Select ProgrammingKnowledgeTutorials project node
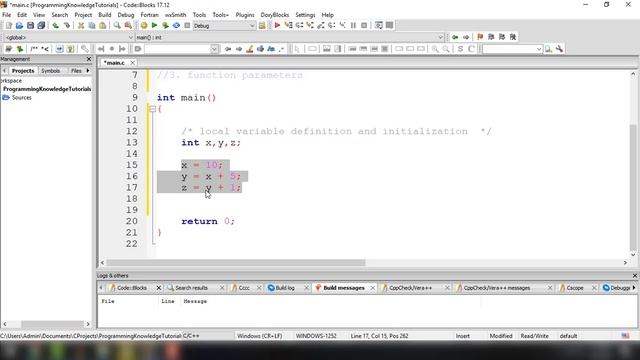This screenshot has width=640, height=360. point(47,89)
